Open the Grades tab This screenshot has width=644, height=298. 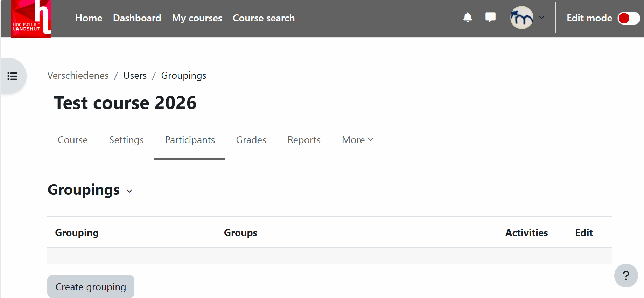pos(251,140)
